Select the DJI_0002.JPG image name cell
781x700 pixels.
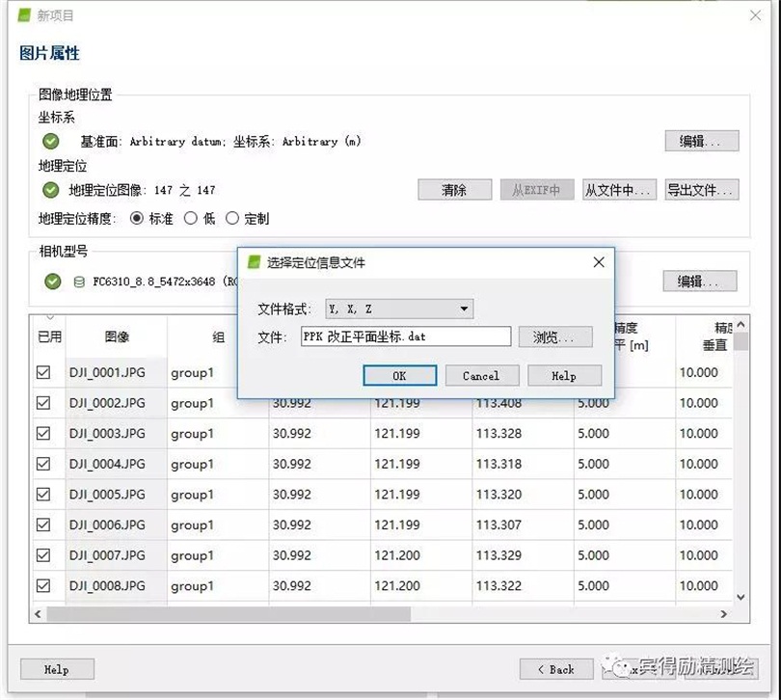[116, 403]
